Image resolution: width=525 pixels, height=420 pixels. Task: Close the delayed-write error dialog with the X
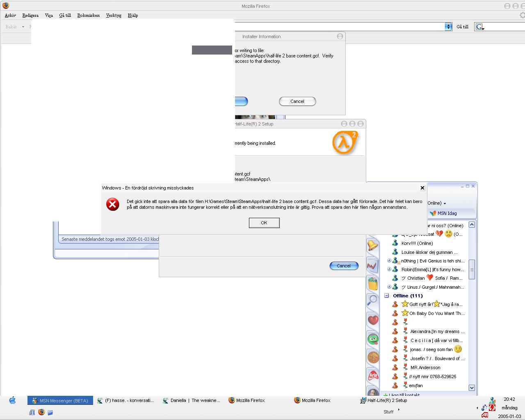pyautogui.click(x=422, y=188)
